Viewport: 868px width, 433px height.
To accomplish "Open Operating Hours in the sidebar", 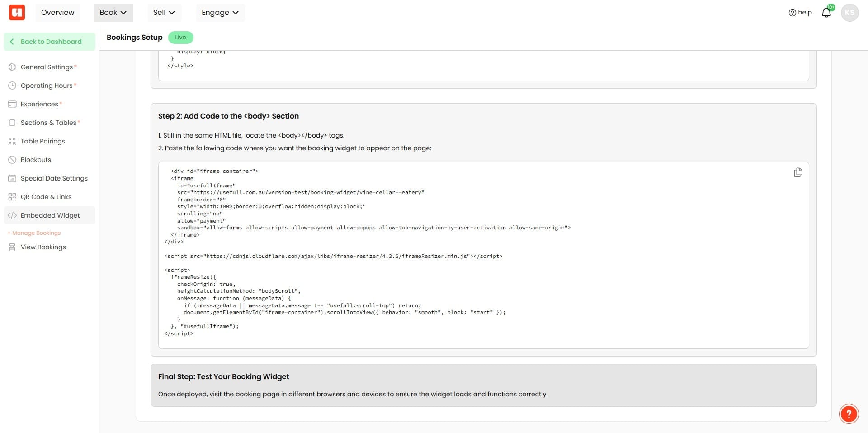I will 49,86.
